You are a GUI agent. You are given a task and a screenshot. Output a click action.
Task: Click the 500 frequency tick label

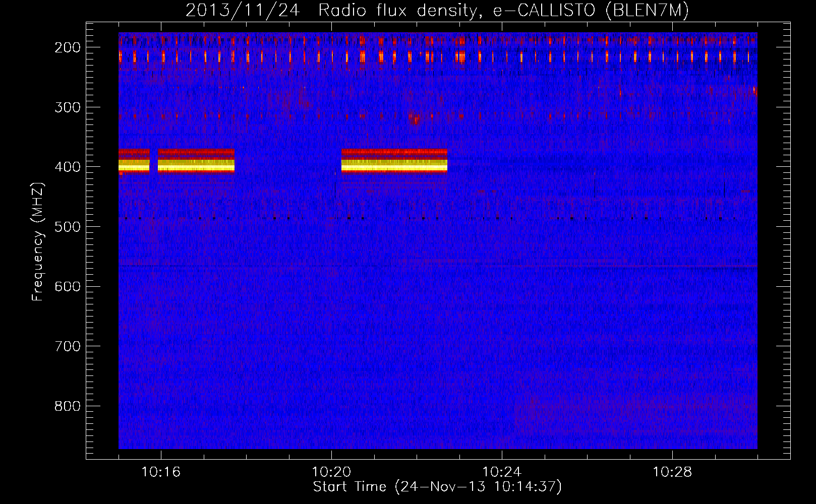[68, 227]
